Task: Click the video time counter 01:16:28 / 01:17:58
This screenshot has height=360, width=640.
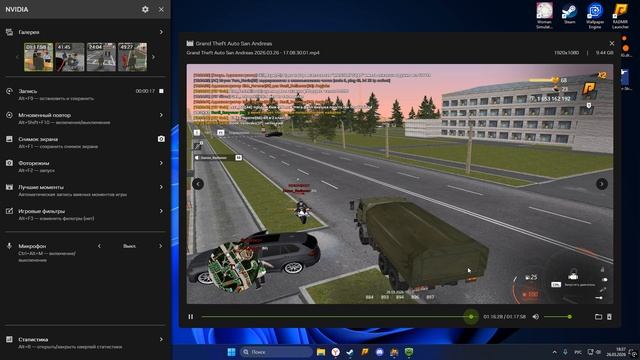Action: (x=504, y=317)
